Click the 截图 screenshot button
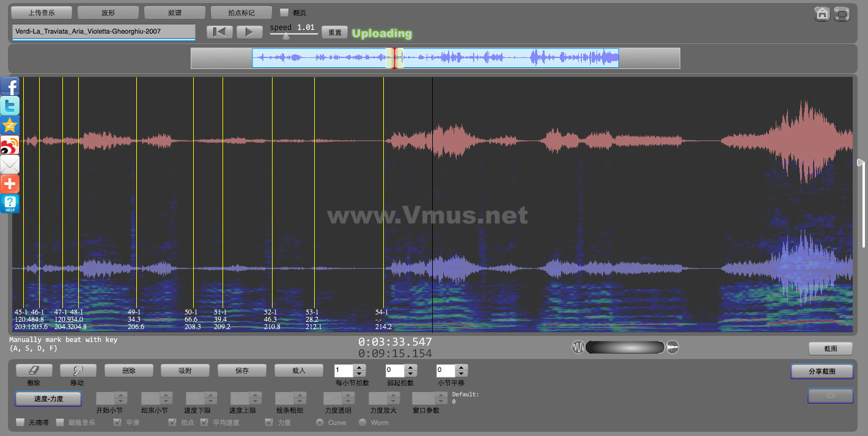 pyautogui.click(x=831, y=349)
